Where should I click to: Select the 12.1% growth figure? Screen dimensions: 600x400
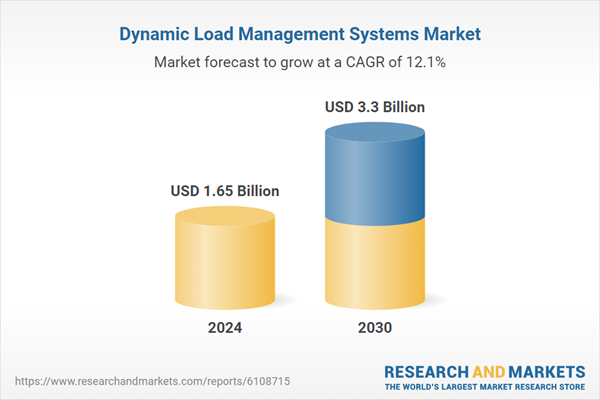click(425, 62)
